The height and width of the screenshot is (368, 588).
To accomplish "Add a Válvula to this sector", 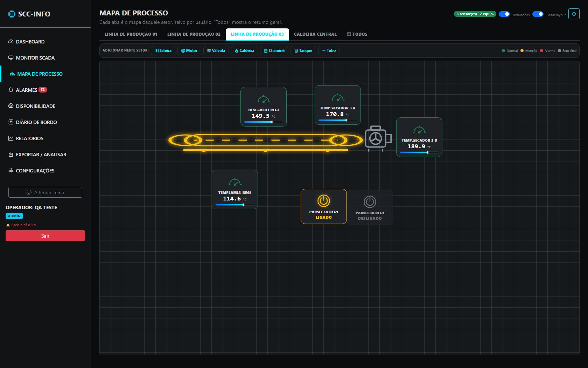I will click(216, 51).
